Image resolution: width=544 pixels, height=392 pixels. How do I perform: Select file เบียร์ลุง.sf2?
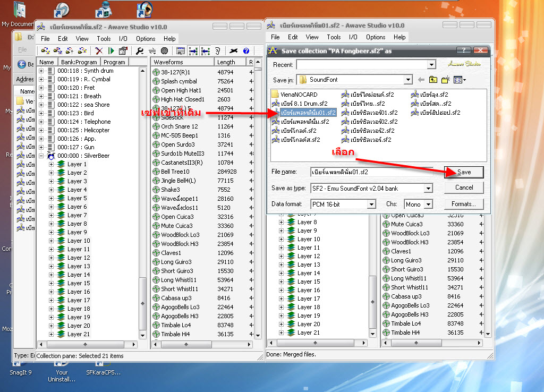[x=429, y=95]
